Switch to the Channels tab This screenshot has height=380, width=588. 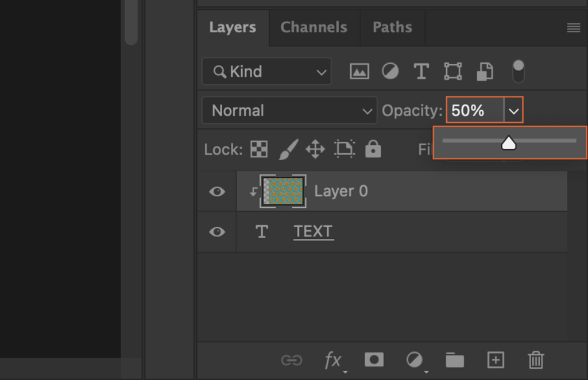click(x=314, y=27)
